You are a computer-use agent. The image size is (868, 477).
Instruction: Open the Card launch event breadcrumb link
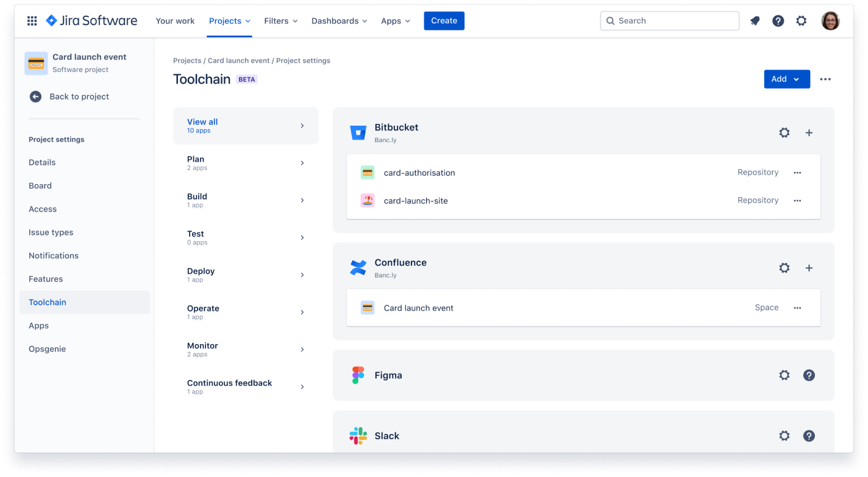coord(240,60)
